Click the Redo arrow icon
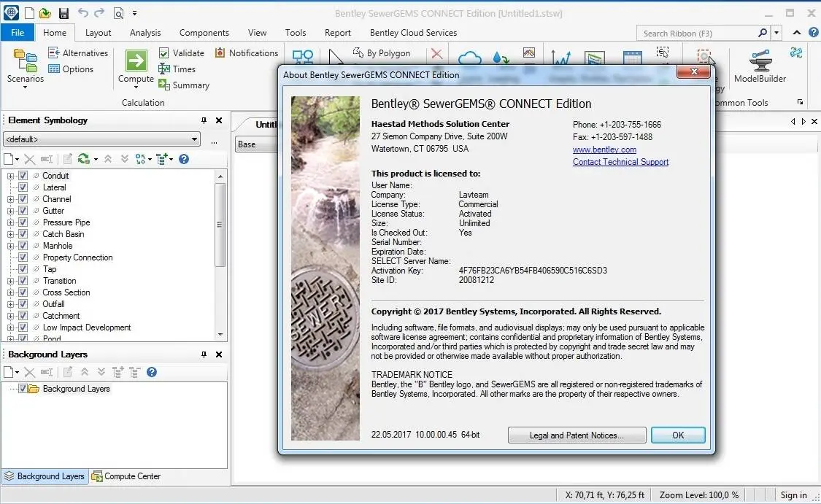Image resolution: width=821 pixels, height=504 pixels. [x=99, y=12]
